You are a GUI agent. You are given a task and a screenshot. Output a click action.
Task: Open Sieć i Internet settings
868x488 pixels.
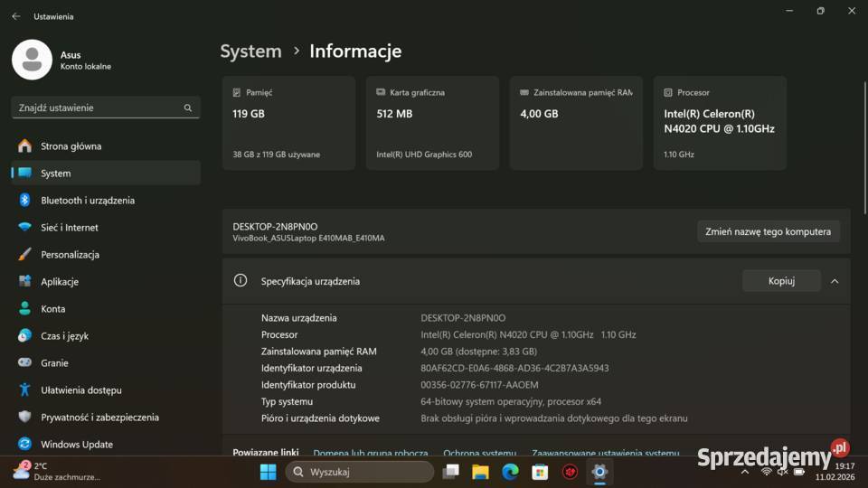106,228
